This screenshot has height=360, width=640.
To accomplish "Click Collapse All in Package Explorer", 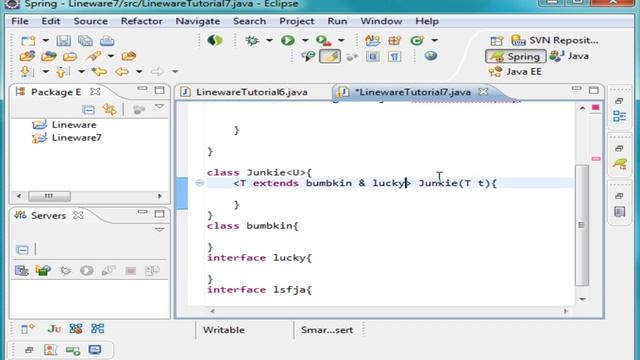I will pos(88,109).
